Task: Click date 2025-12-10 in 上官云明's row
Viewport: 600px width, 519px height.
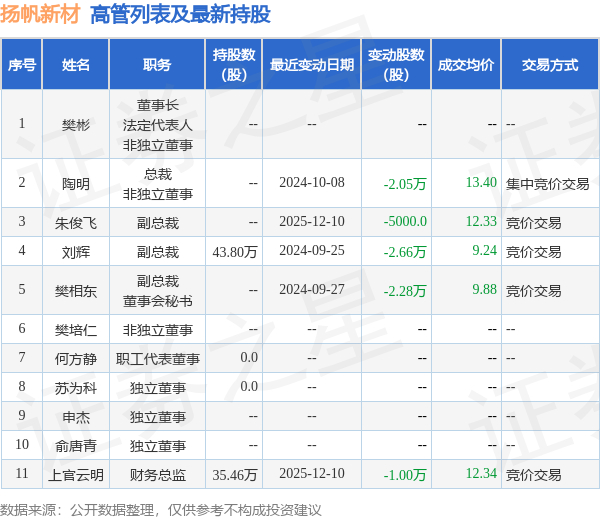Action: (312, 474)
